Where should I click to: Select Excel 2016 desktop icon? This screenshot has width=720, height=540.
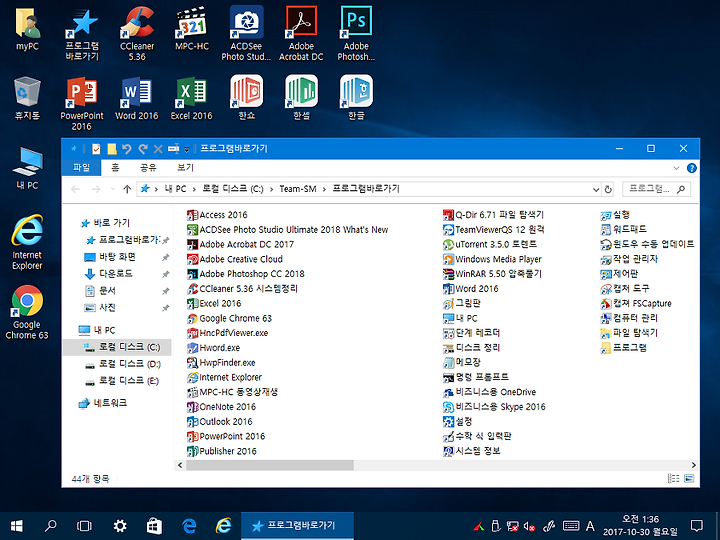pos(191,99)
